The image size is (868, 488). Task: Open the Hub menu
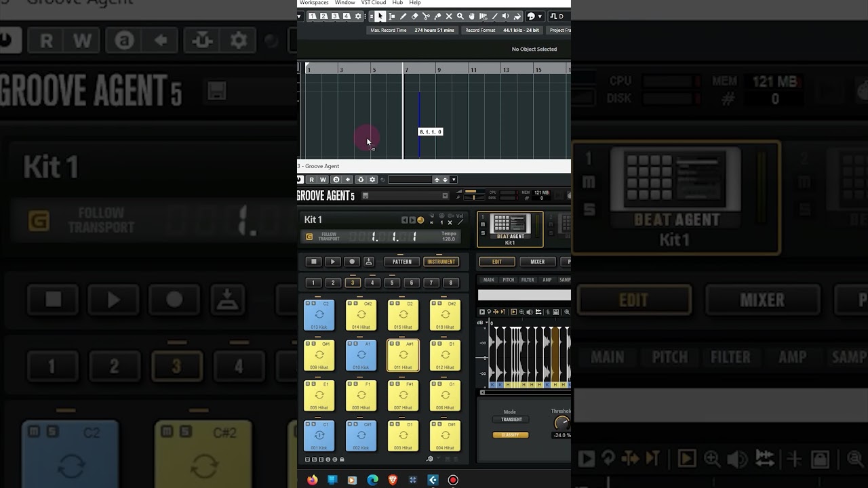pos(397,3)
